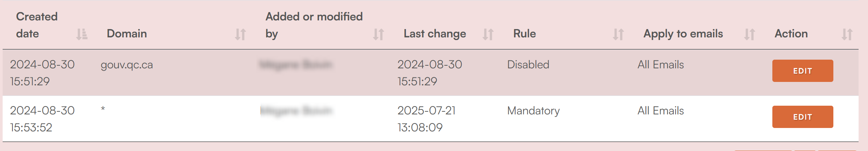This screenshot has width=868, height=151.
Task: Click the Apply to emails header label
Action: click(683, 34)
